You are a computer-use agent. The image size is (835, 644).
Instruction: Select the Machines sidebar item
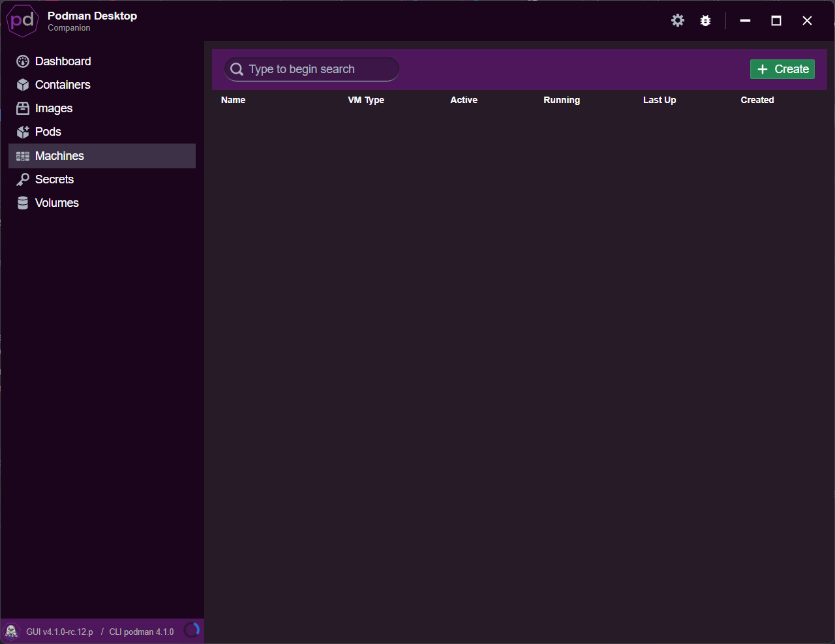click(x=102, y=156)
